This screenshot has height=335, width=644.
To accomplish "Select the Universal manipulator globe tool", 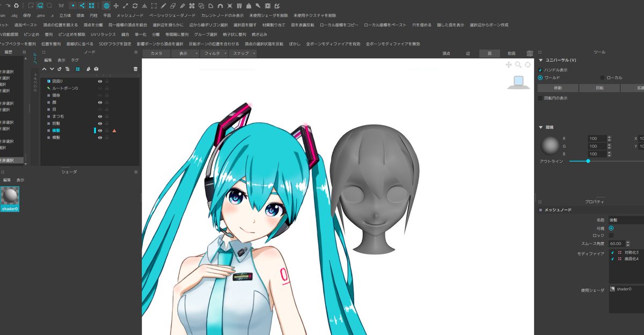I will tap(106, 5).
